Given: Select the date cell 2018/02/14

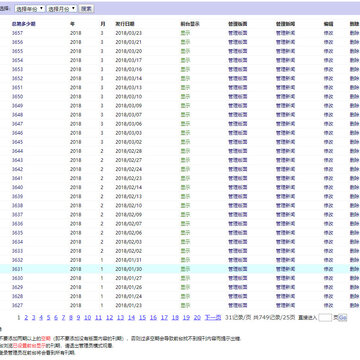Looking at the screenshot, I should click(x=129, y=187).
